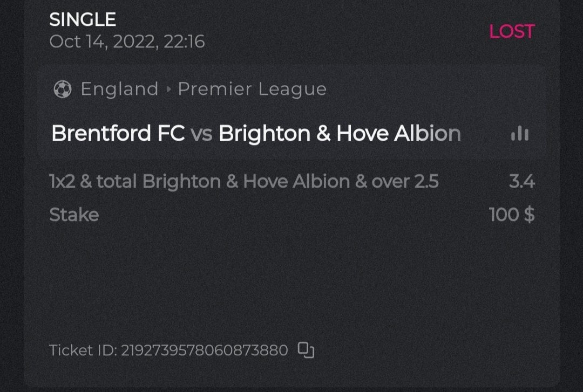583x392 pixels.
Task: Click empty area below Stake row
Action: [291, 275]
